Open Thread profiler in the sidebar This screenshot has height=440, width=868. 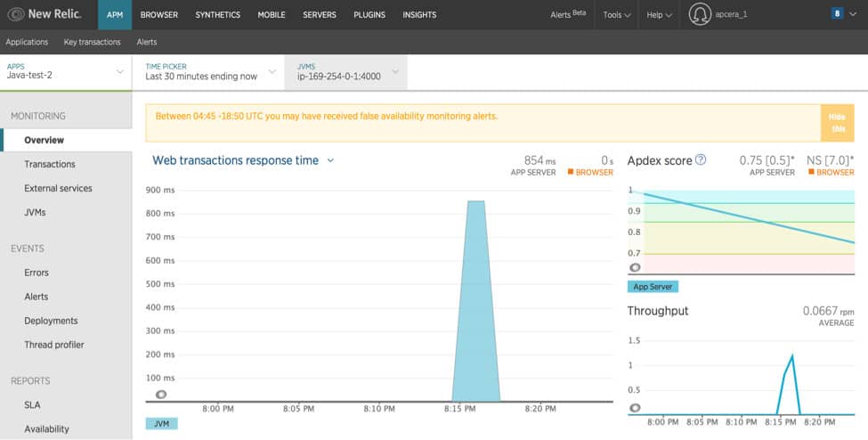tap(54, 345)
